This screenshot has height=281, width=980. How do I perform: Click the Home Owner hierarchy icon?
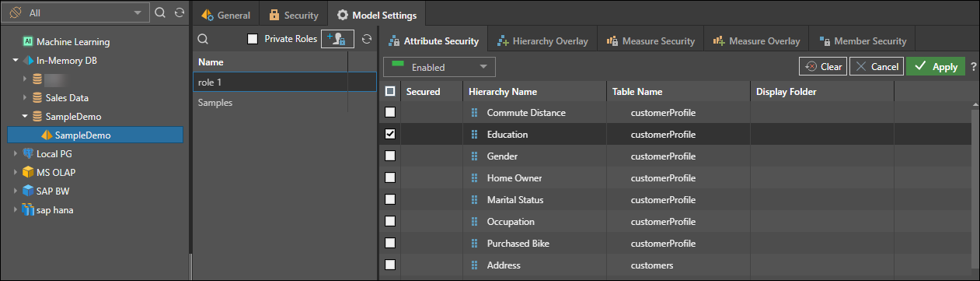coord(474,178)
